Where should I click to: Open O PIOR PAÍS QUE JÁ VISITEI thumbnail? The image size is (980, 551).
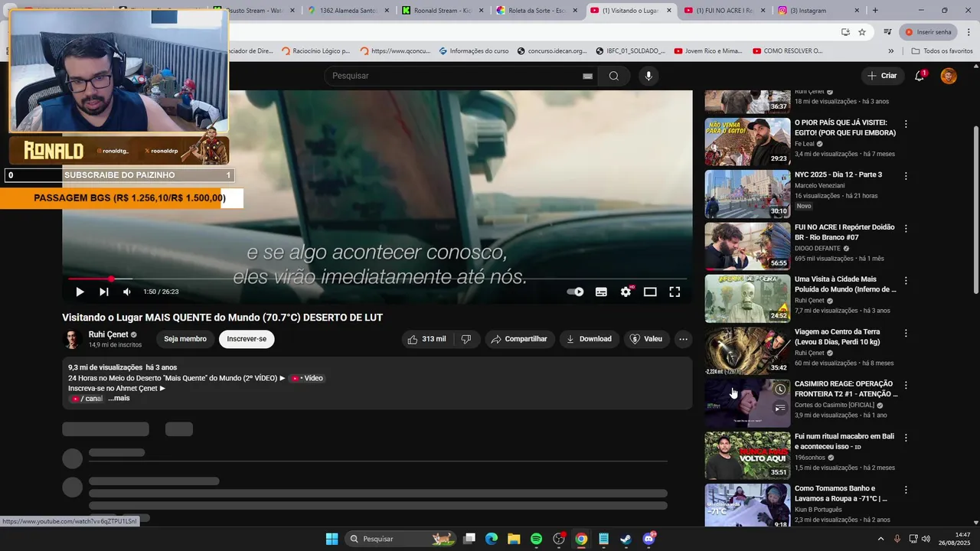[747, 142]
